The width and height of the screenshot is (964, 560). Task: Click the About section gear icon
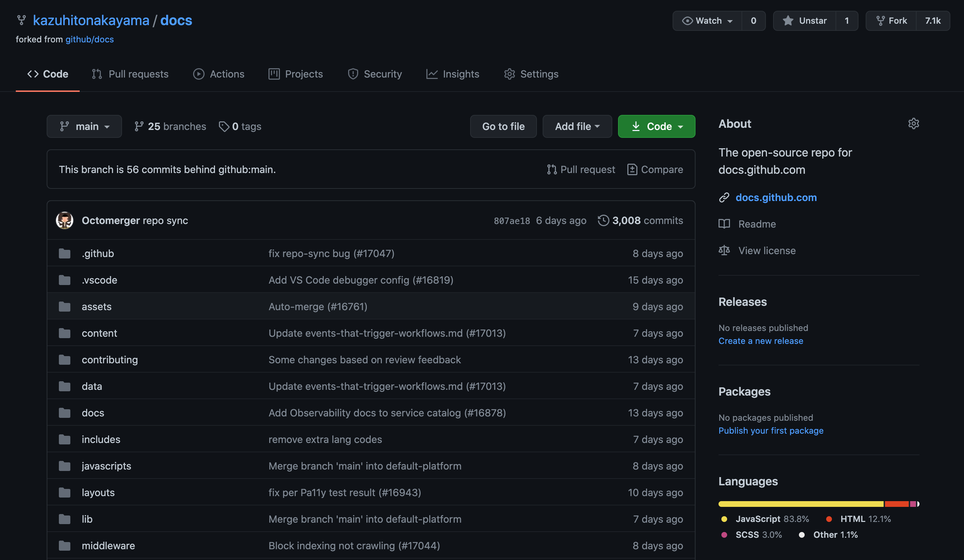[x=913, y=123]
